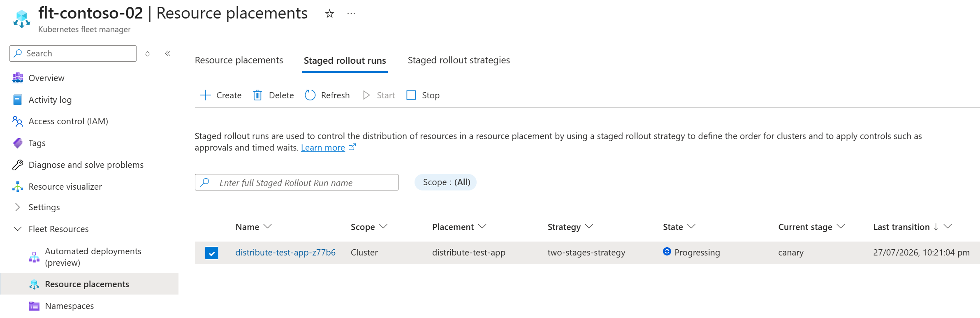Open Automated deployments (preview)
Image resolution: width=980 pixels, height=318 pixels.
tap(93, 257)
